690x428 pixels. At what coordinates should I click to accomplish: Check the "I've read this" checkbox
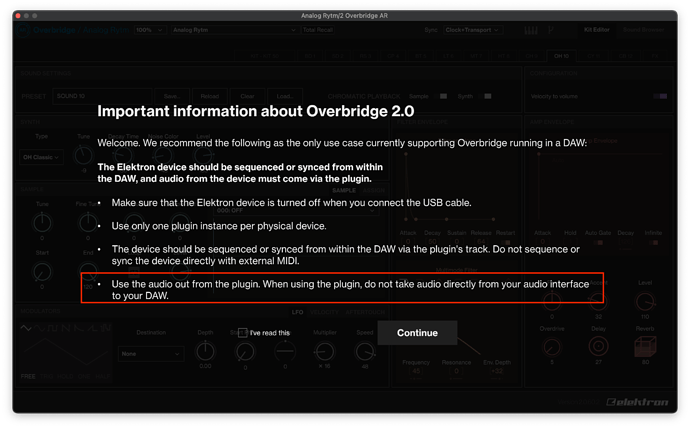244,333
